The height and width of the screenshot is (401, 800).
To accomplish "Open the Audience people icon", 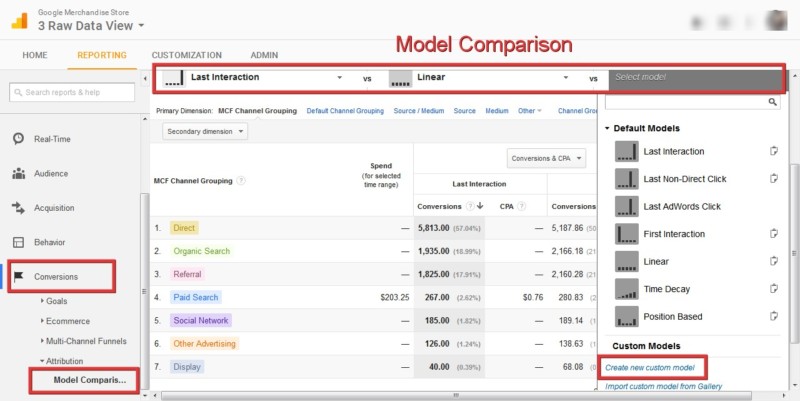I will click(19, 173).
